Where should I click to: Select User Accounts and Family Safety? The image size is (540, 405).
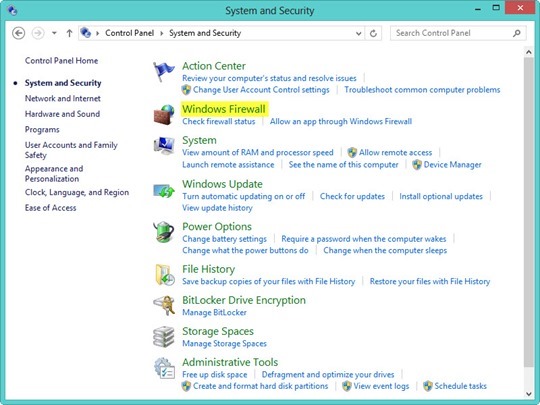pos(71,150)
